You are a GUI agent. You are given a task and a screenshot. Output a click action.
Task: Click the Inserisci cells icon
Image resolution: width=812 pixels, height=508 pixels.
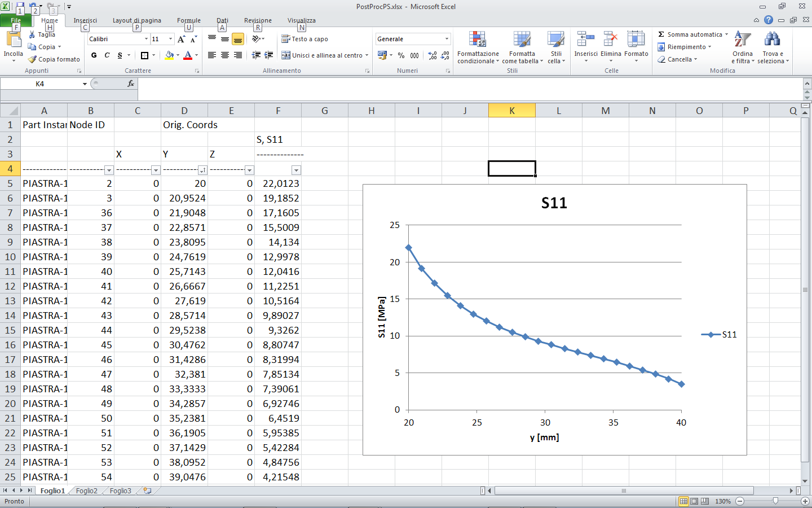tap(586, 39)
